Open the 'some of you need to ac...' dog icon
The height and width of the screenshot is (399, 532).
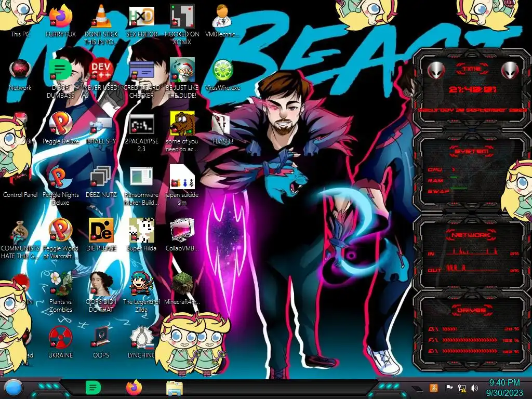point(182,131)
